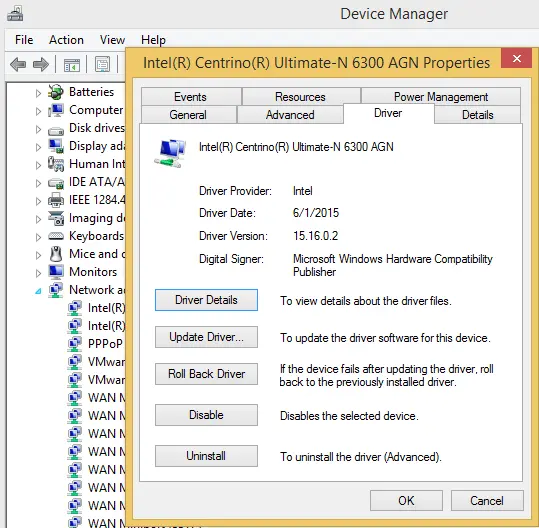The height and width of the screenshot is (528, 539).
Task: Select the Monitors category icon
Action: point(56,272)
